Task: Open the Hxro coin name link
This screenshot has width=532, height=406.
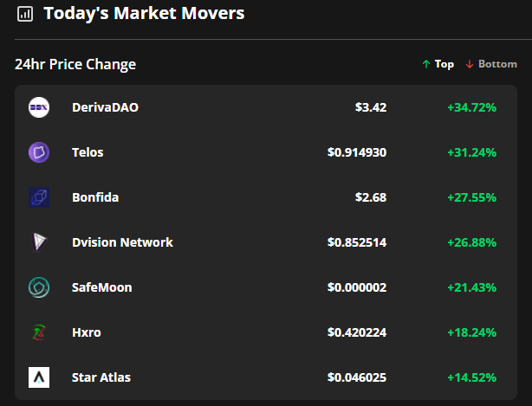Action: 86,332
